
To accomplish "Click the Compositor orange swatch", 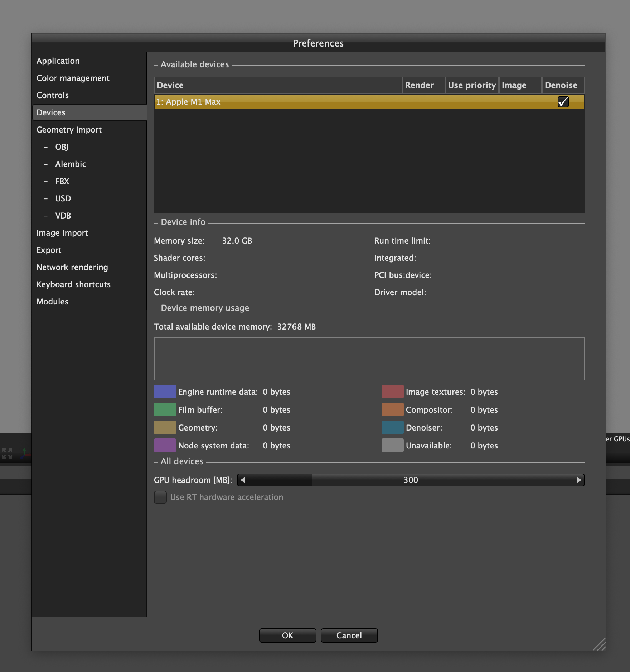I will 393,410.
